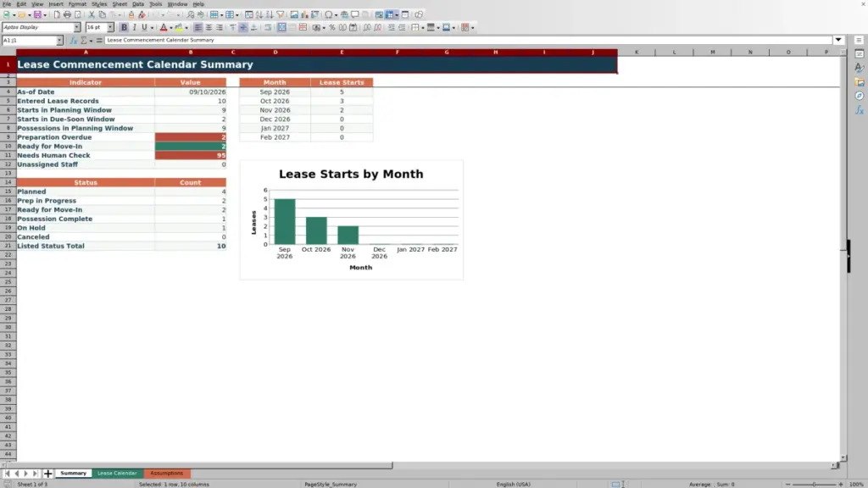This screenshot has height=488, width=868.
Task: Click the Function Wizard fx icon
Action: click(73, 41)
